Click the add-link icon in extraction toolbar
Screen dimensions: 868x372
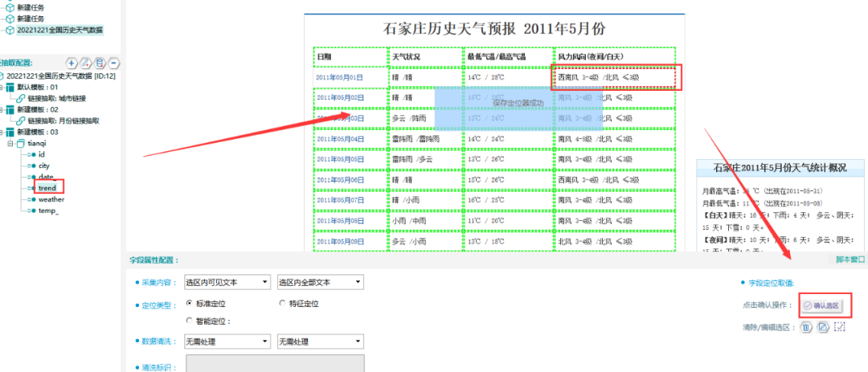point(86,63)
